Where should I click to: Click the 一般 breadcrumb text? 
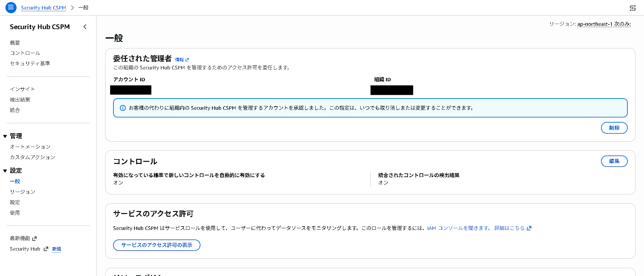(83, 8)
